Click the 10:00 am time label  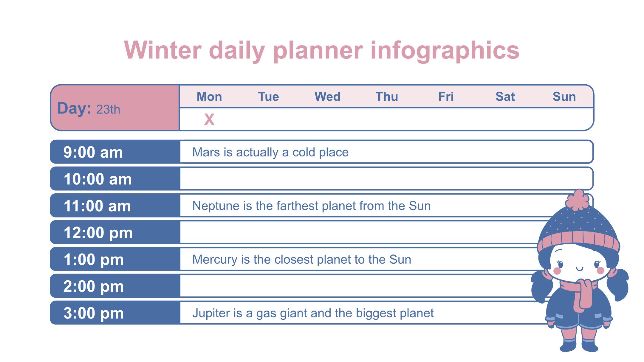97,179
